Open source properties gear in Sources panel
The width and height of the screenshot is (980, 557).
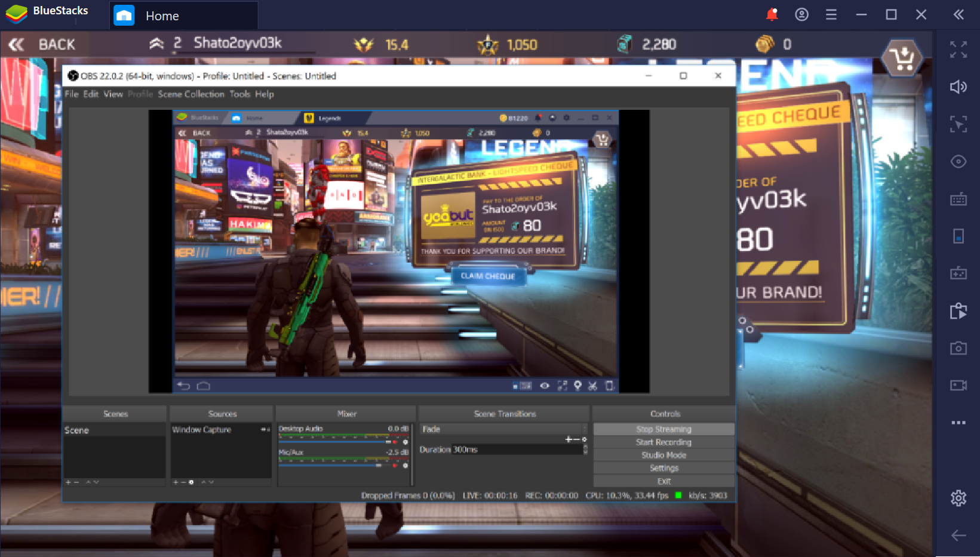click(191, 482)
